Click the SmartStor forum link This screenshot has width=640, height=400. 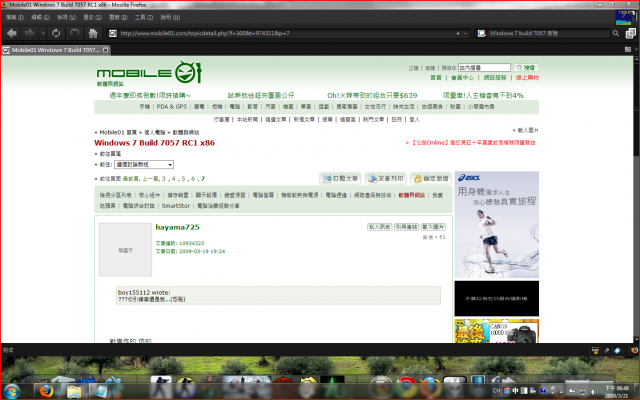pyautogui.click(x=176, y=206)
